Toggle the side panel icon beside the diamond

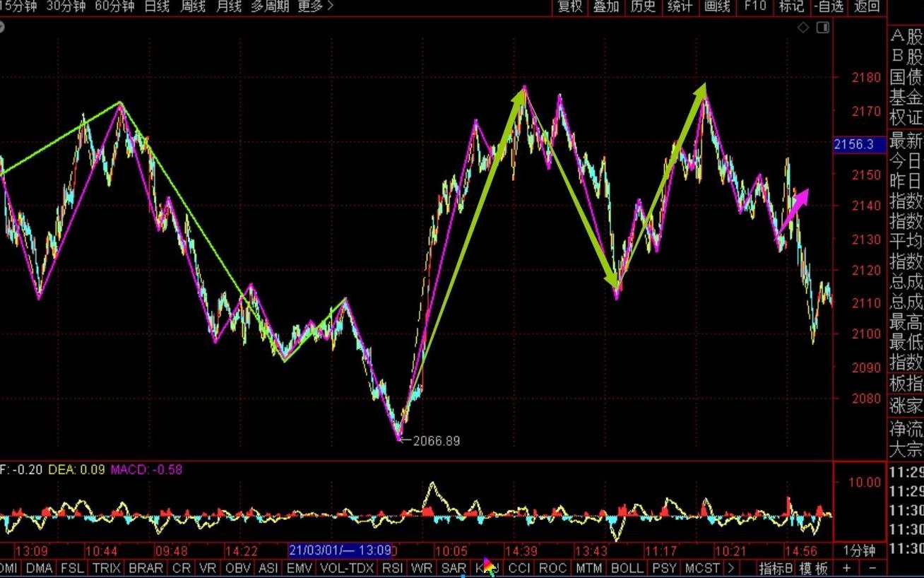pyautogui.click(x=822, y=28)
